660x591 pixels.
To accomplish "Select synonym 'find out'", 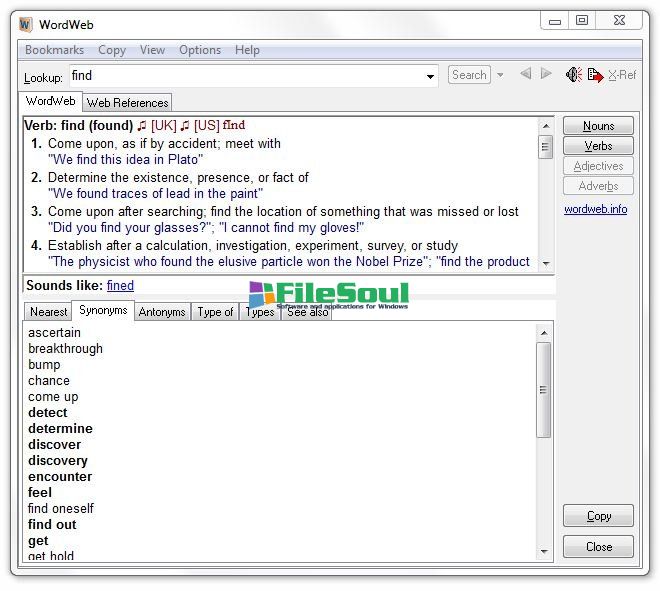I will [52, 524].
